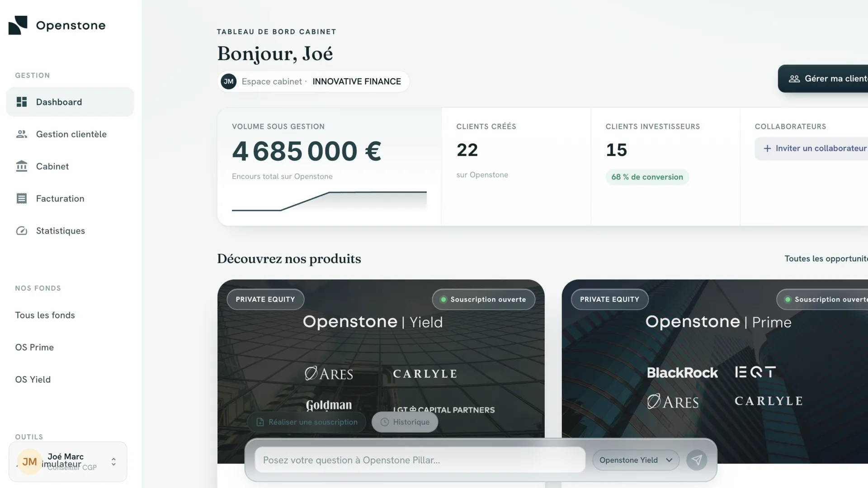Go to Gestion clientèle
This screenshot has height=488, width=868.
tap(70, 134)
